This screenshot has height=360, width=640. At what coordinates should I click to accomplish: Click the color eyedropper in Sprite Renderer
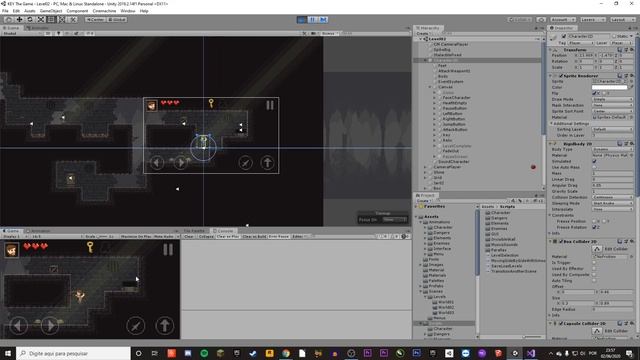(x=631, y=87)
